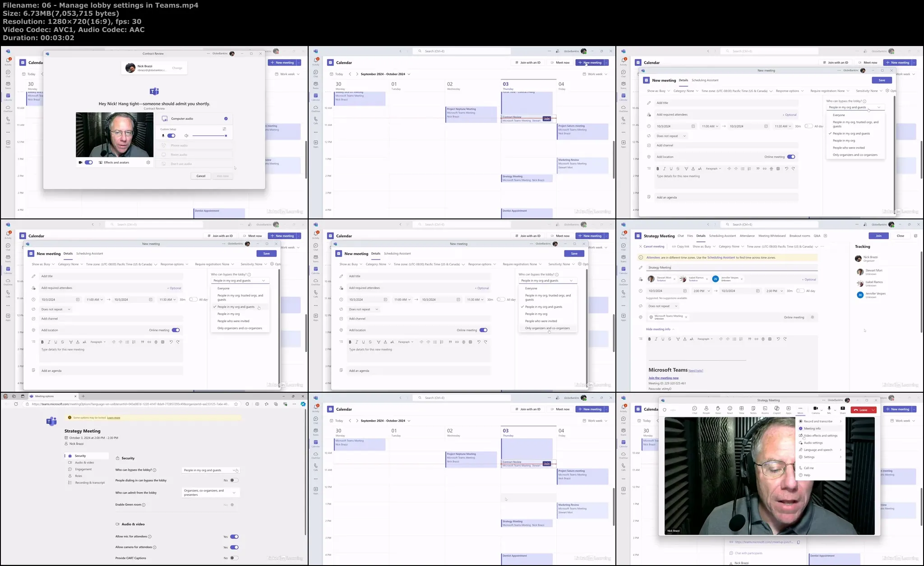The height and width of the screenshot is (566, 924).
Task: Refresh the Meeting options browser page
Action: (x=16, y=404)
